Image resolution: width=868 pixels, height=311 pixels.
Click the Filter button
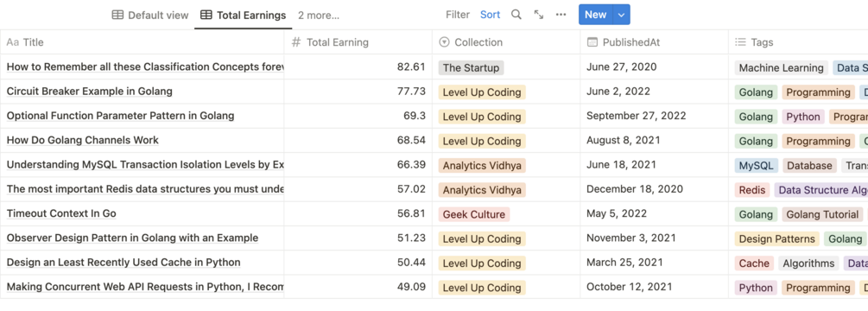coord(458,15)
